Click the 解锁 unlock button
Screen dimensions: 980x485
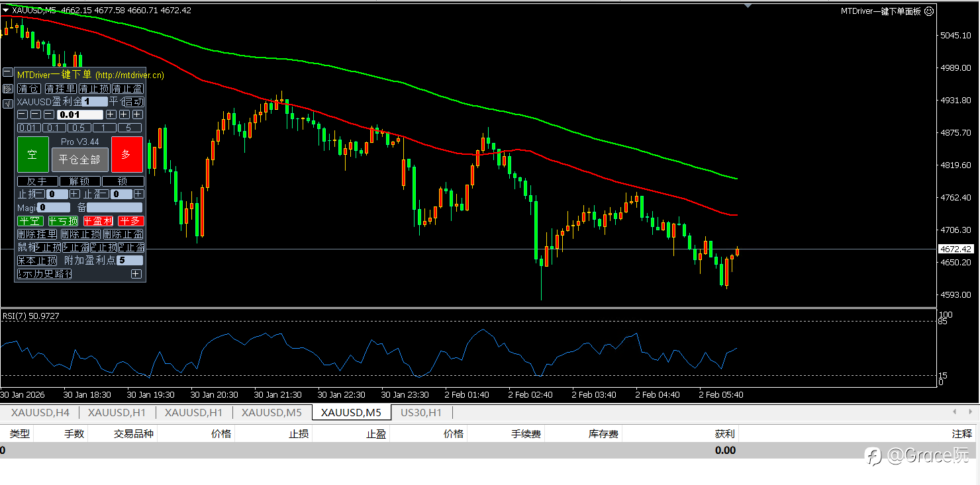point(80,181)
